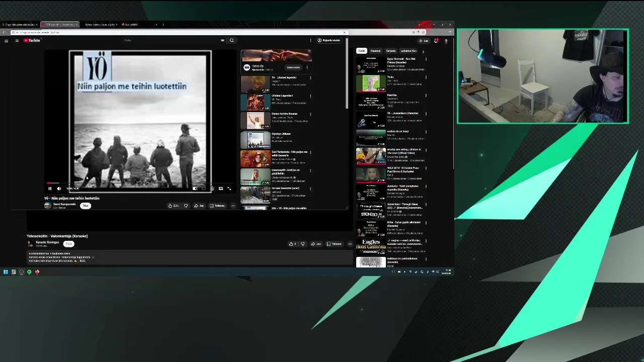Select the Kaikki filter chip

(361, 51)
